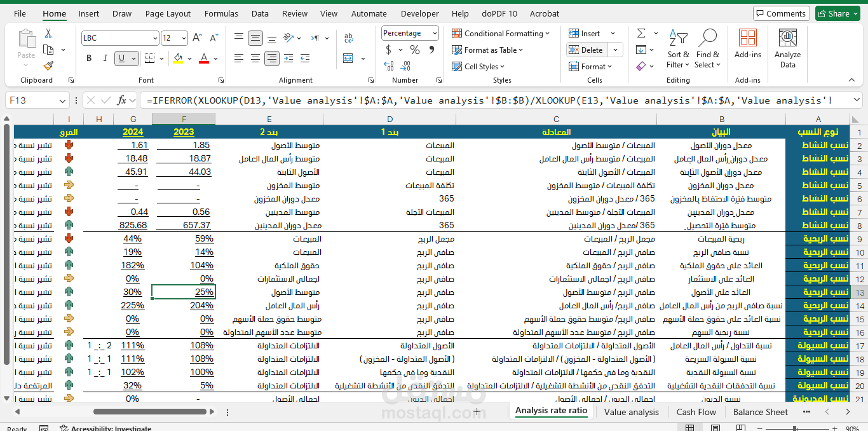
Task: Toggle center horizontal alignment
Action: click(255, 58)
